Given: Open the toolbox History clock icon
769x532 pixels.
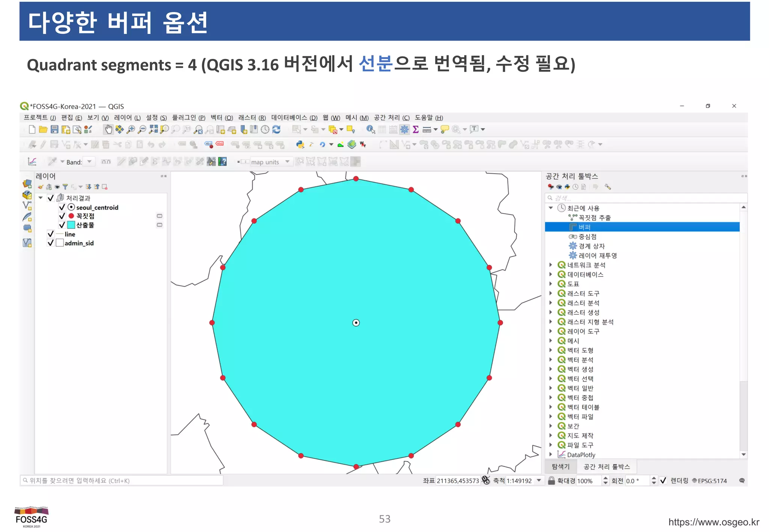Looking at the screenshot, I should pyautogui.click(x=575, y=187).
